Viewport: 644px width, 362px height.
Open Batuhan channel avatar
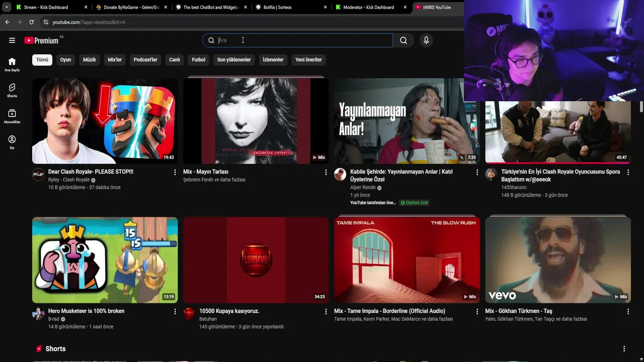pos(189,313)
